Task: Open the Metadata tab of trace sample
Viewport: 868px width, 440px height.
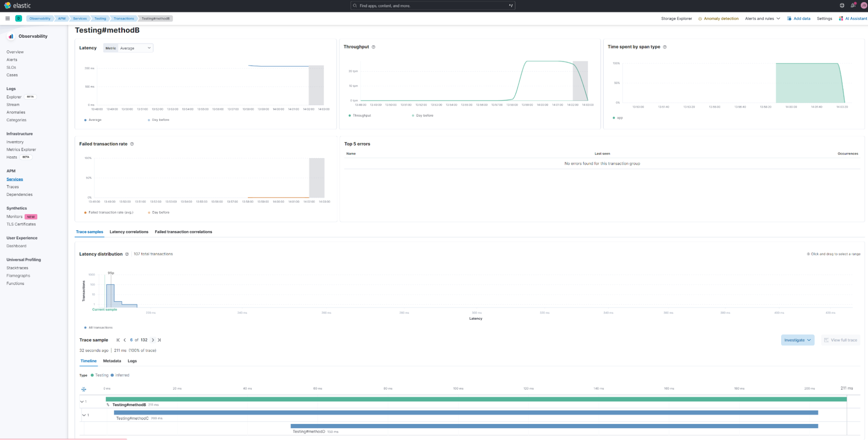Action: pos(112,361)
